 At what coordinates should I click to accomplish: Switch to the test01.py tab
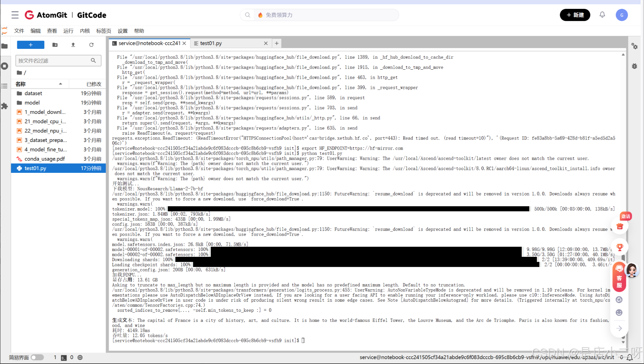click(211, 43)
